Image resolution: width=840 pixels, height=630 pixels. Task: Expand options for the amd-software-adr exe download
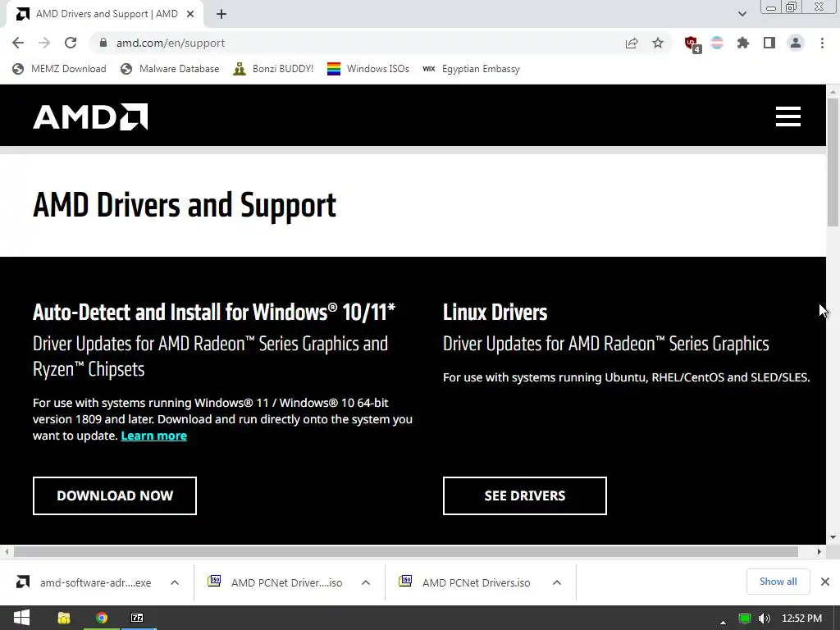(x=175, y=582)
